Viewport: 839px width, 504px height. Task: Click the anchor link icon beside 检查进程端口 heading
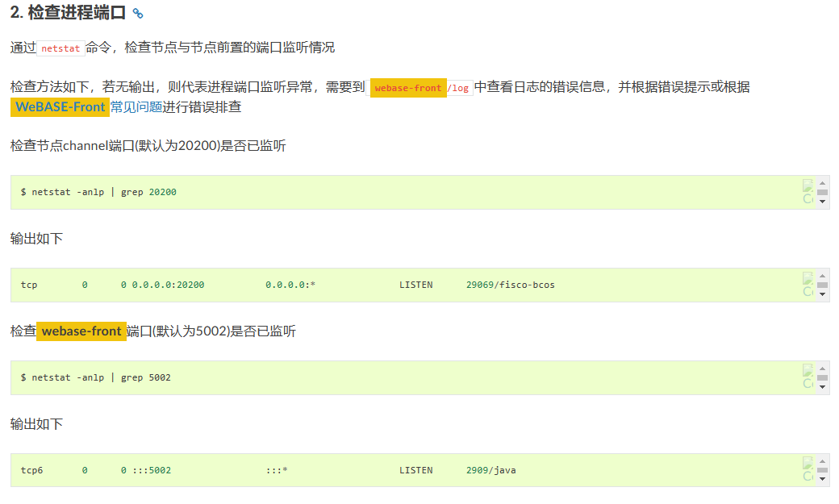138,14
